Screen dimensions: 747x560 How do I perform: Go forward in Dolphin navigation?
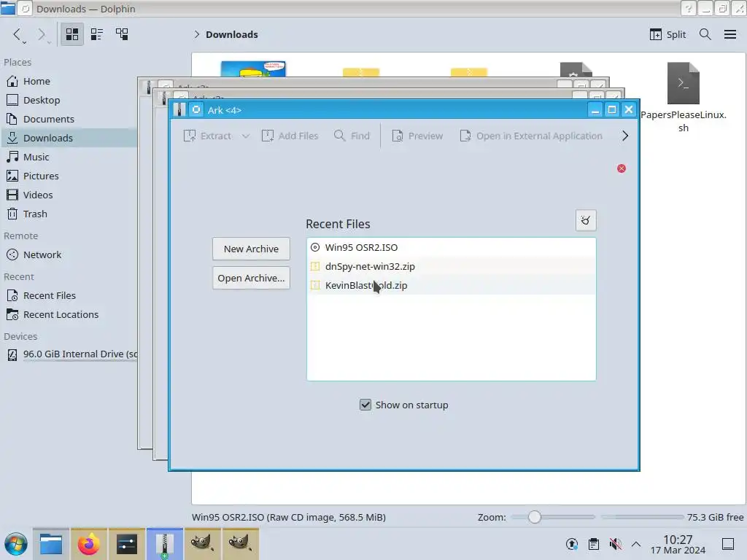(42, 35)
